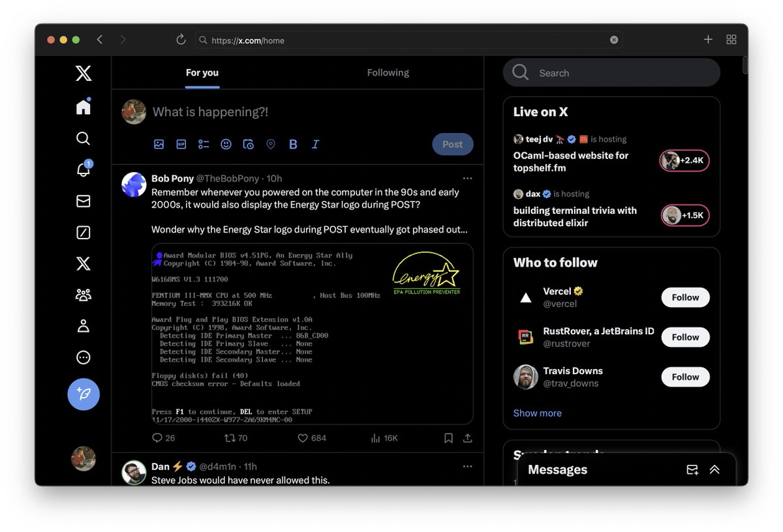The height and width of the screenshot is (532, 783).
Task: Open Explore with sidebar magnifier icon
Action: click(x=83, y=138)
